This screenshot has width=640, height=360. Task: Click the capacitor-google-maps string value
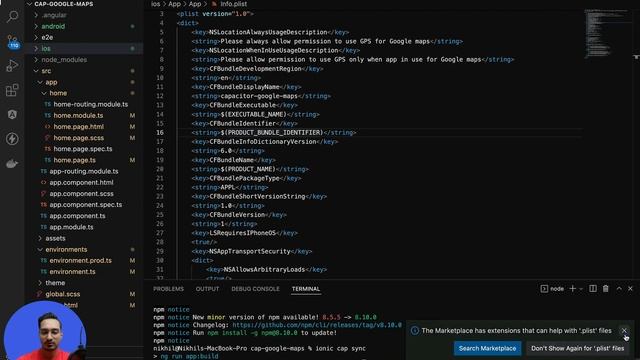259,96
